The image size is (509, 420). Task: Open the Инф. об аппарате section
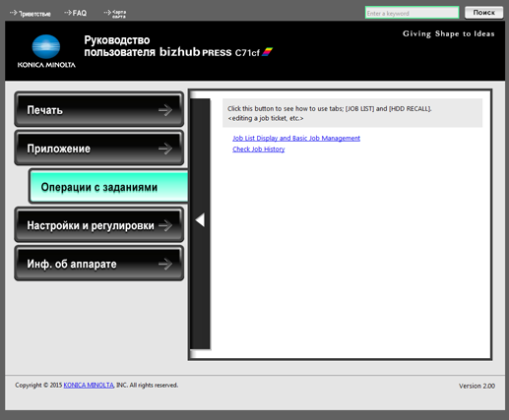click(99, 264)
